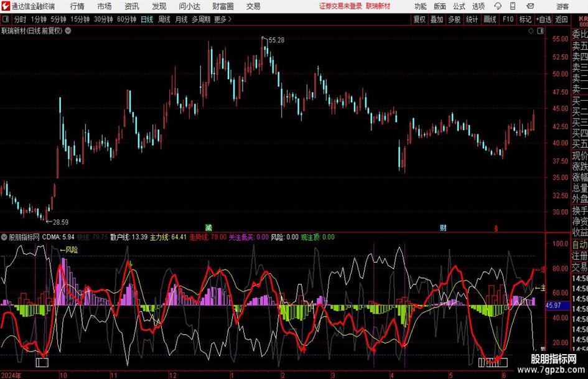Open the 行情 menu

click(x=77, y=6)
